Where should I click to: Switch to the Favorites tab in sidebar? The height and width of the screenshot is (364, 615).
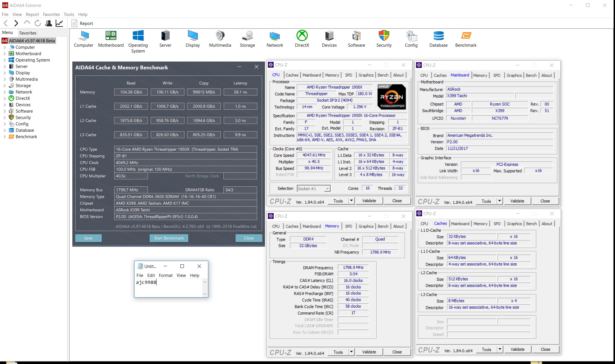point(28,33)
